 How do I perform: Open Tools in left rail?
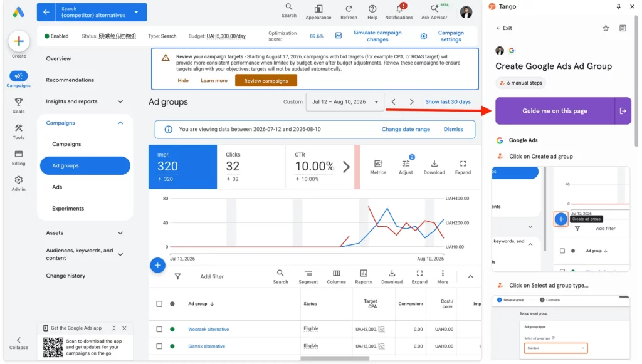[x=18, y=132]
